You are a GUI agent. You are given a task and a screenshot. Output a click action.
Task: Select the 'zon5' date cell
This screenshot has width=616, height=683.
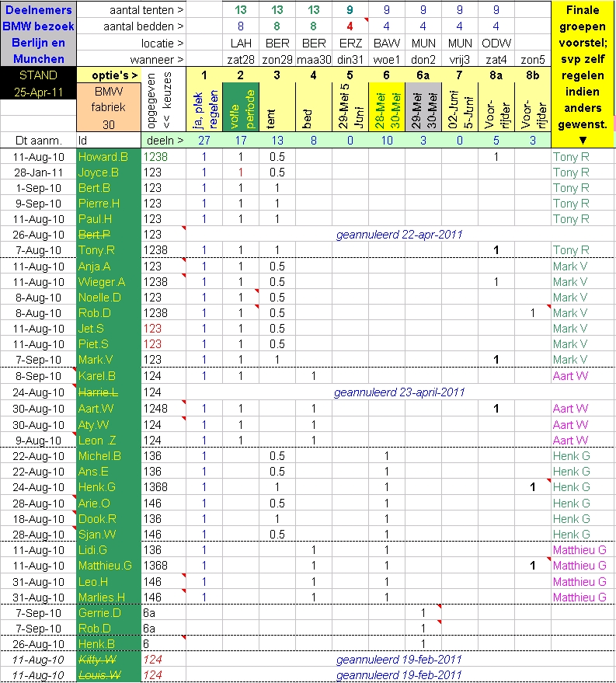(x=532, y=59)
